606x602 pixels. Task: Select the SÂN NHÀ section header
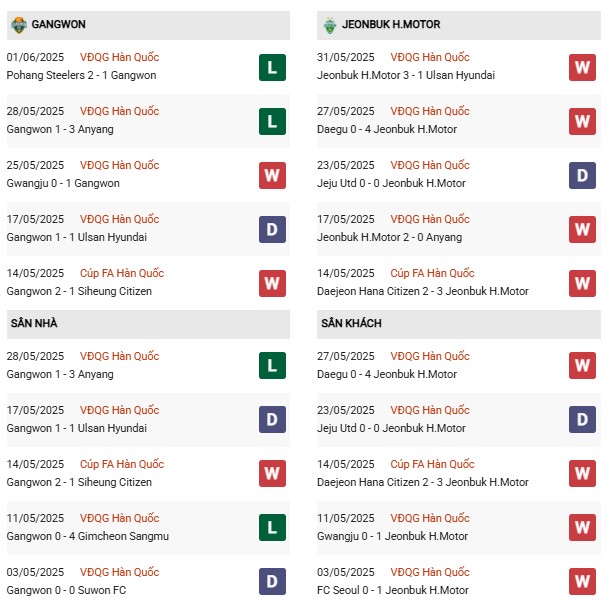(148, 324)
